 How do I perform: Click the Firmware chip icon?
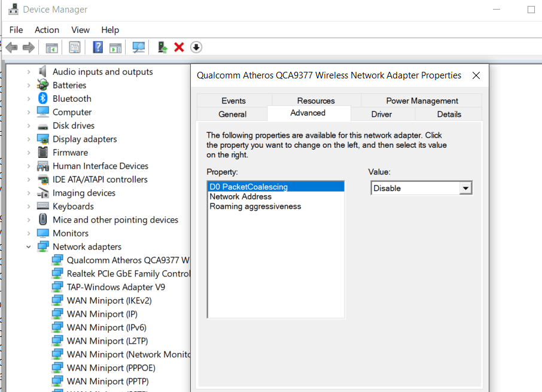click(43, 153)
